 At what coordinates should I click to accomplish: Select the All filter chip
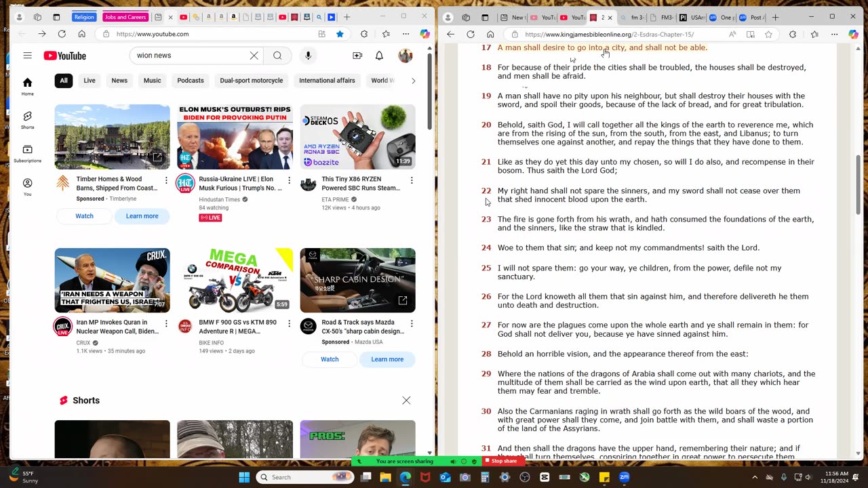click(64, 81)
